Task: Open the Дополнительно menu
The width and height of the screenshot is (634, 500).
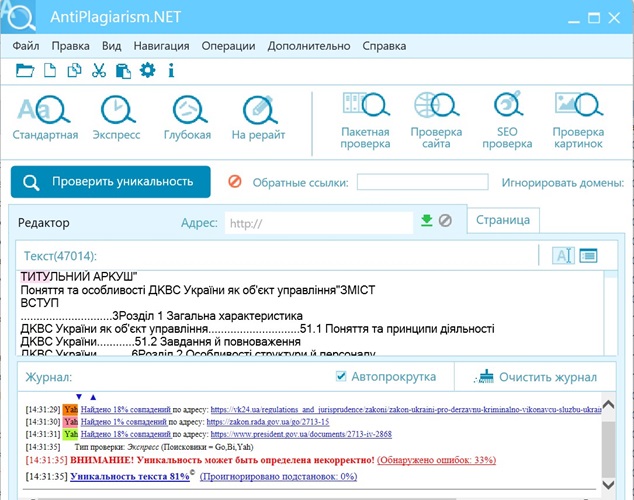Action: (309, 46)
